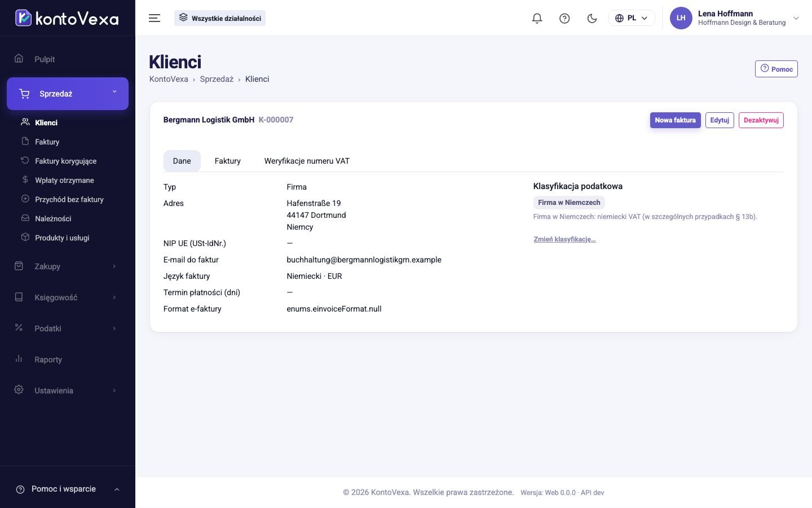Expand the Księgowość section
The width and height of the screenshot is (812, 508).
tap(68, 297)
